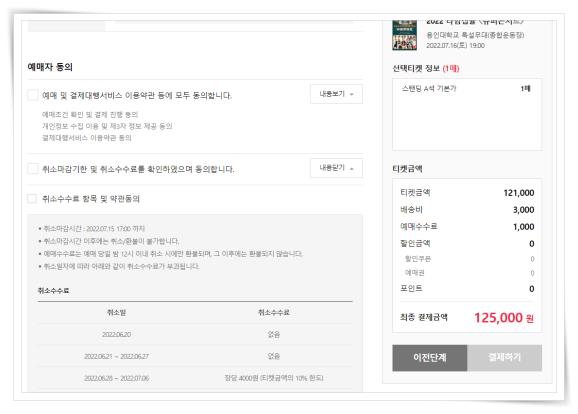
Task: Click the 2022.06.21 ~ 2022.06.27 date cell
Action: click(116, 356)
